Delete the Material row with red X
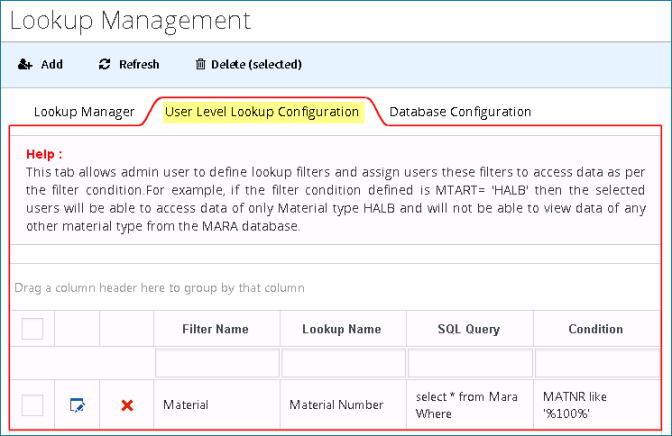This screenshot has height=436, width=672. [x=127, y=405]
